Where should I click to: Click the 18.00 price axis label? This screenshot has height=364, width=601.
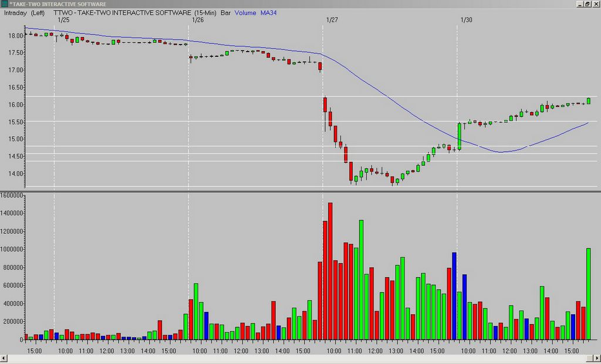(16, 36)
